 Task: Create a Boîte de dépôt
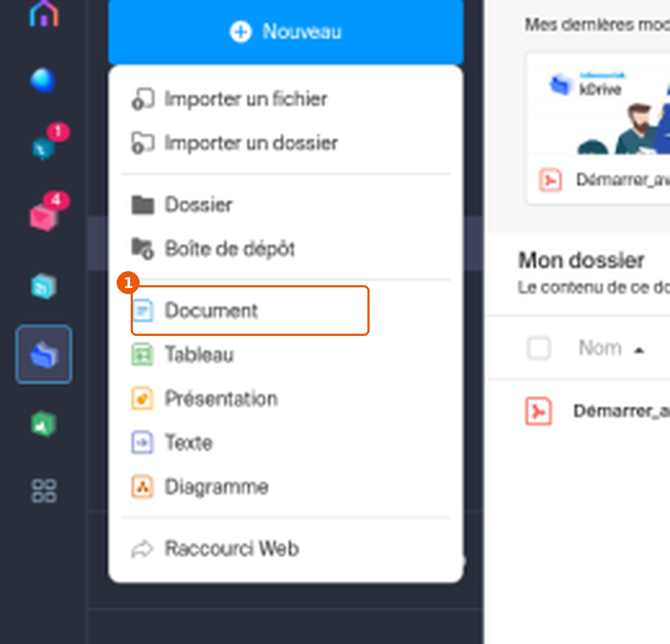[x=286, y=249]
